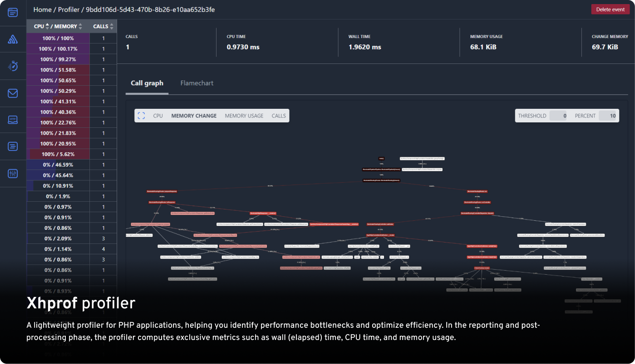The width and height of the screenshot is (635, 364).
Task: Reverse sorting with the CALLS column down arrow
Action: coord(110,28)
